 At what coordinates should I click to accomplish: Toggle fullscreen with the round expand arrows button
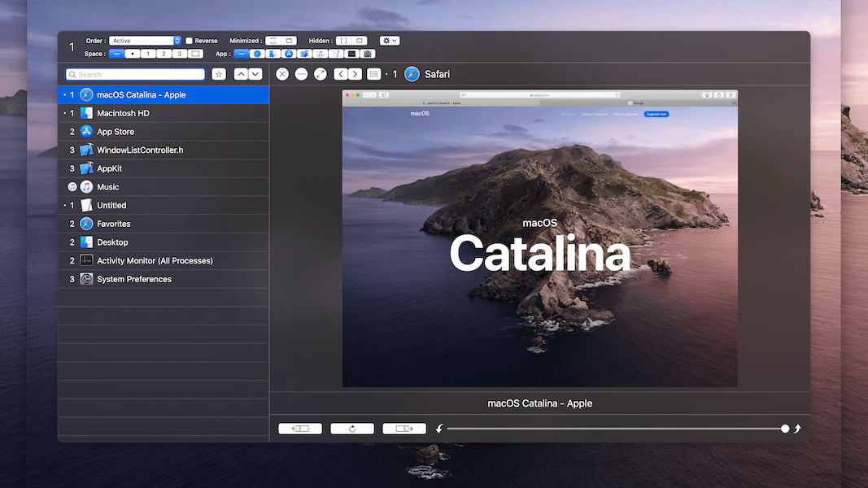[x=320, y=74]
